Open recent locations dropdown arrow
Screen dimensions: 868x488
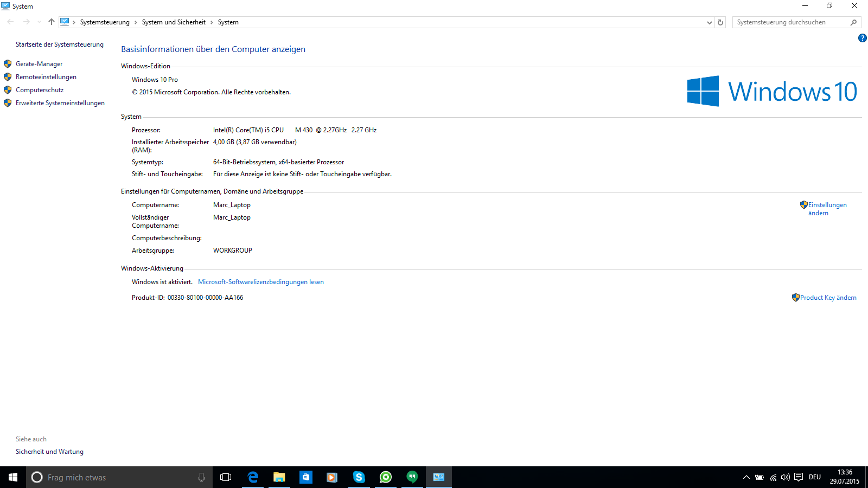tap(39, 22)
